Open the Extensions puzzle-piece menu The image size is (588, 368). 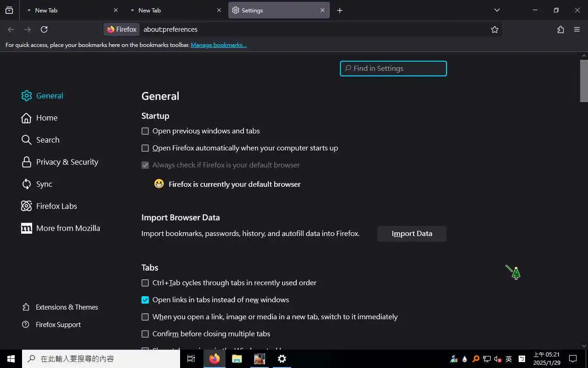pyautogui.click(x=560, y=29)
